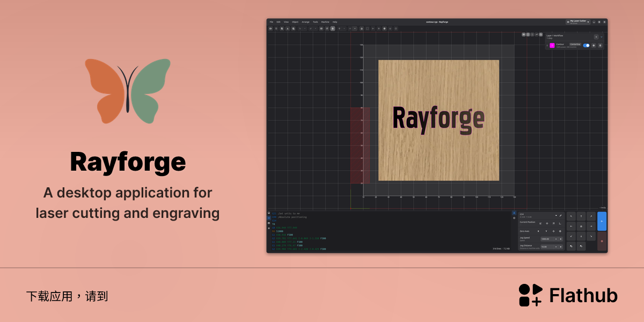The width and height of the screenshot is (644, 322).
Task: Expand the redo history dropdown arrow
Action: (x=316, y=28)
